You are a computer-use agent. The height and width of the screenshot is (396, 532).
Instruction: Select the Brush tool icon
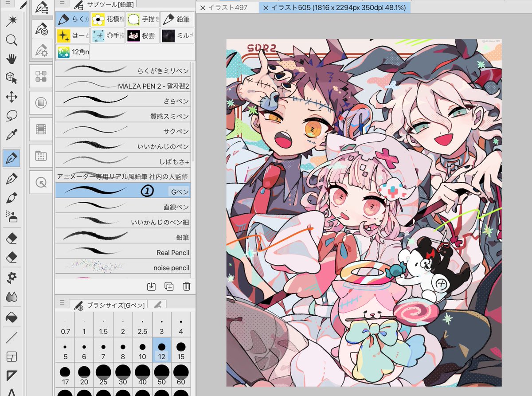[12, 198]
